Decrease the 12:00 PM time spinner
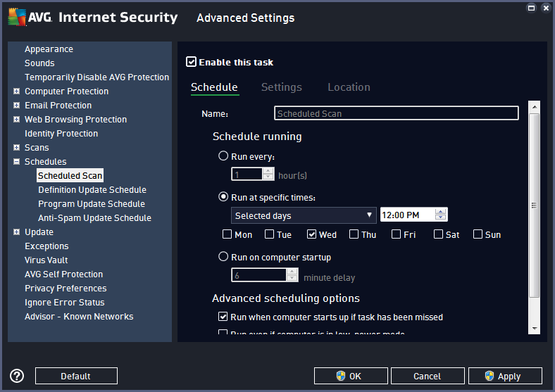Screen dimensions: 555x392 440,217
